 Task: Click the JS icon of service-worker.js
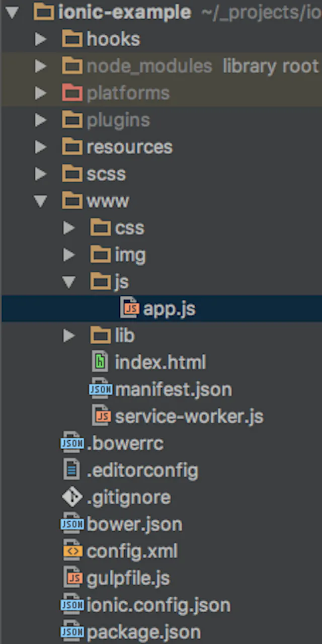coord(102,416)
